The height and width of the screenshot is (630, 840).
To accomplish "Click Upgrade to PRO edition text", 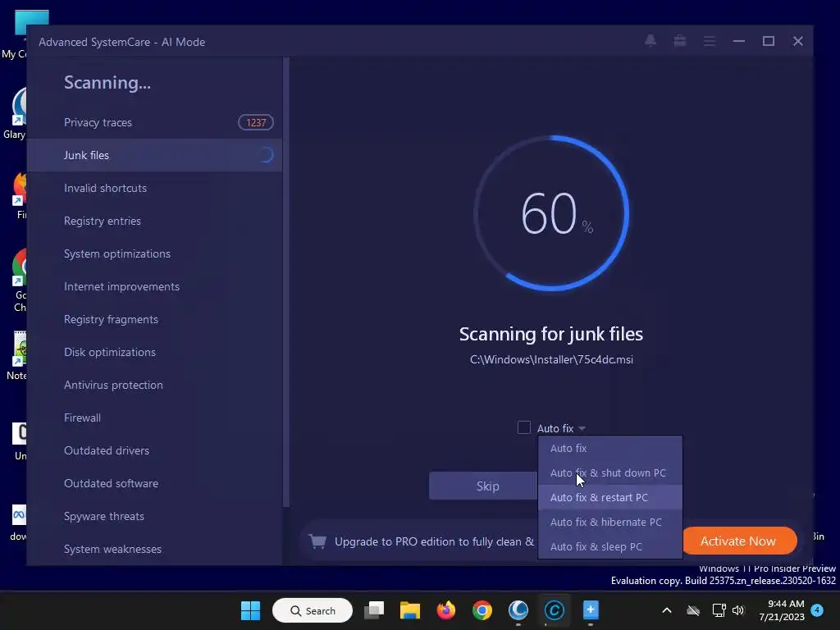I will [x=434, y=541].
